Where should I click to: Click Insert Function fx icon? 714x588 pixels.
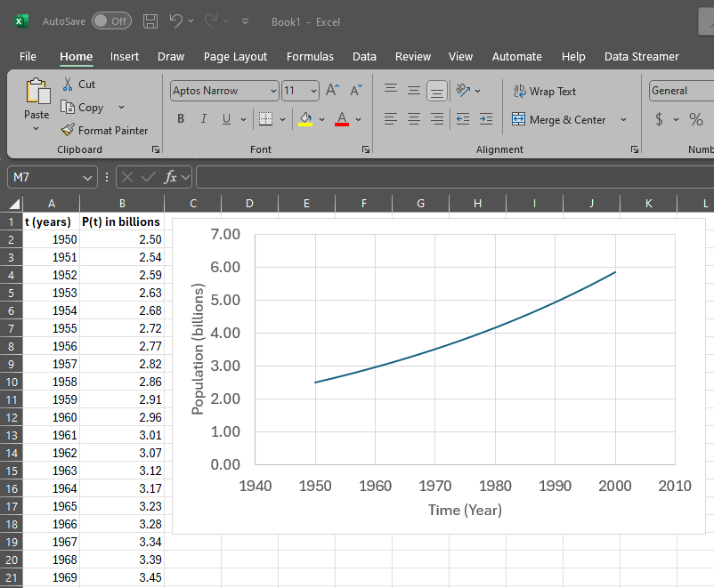pyautogui.click(x=170, y=177)
